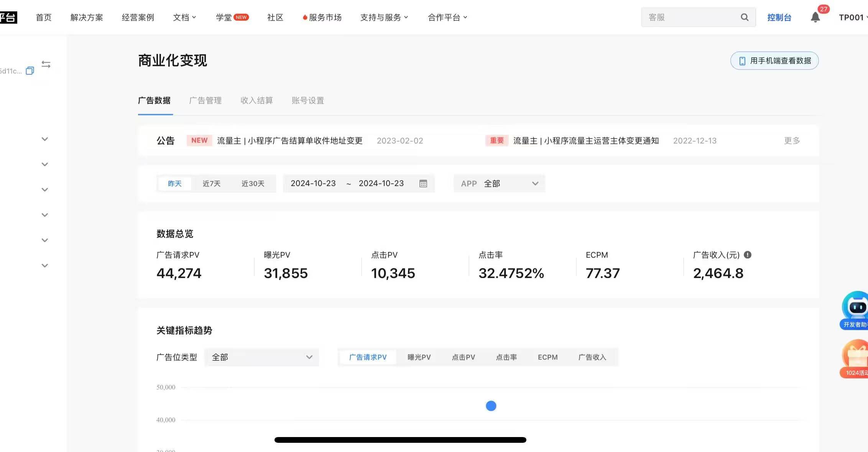This screenshot has width=868, height=452.
Task: Open the 广告位类型 dropdown
Action: [x=261, y=357]
